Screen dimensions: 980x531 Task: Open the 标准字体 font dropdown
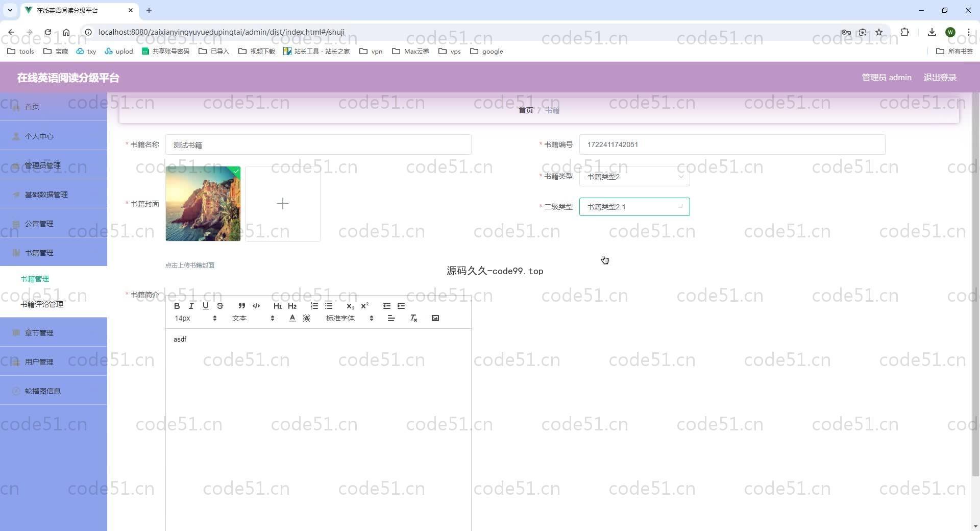pos(350,318)
